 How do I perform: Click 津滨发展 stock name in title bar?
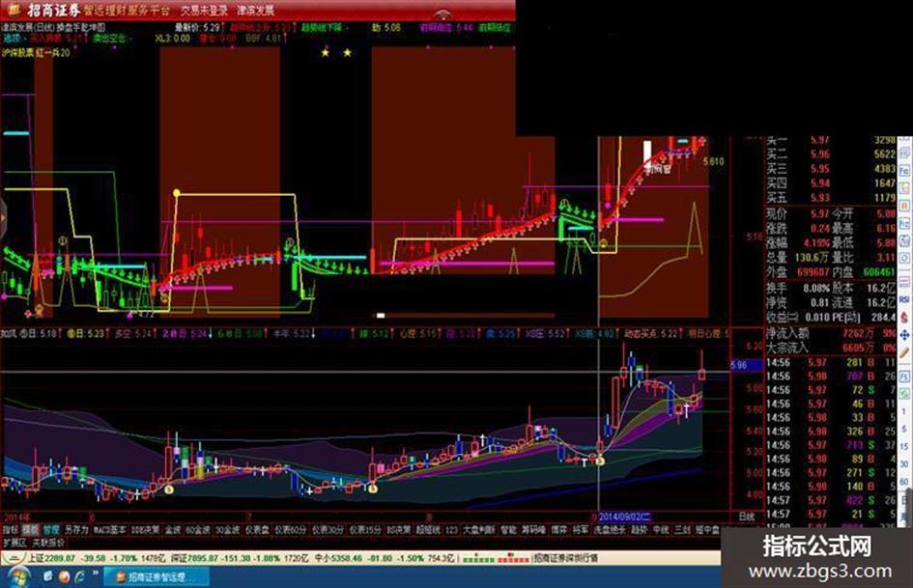pyautogui.click(x=255, y=10)
